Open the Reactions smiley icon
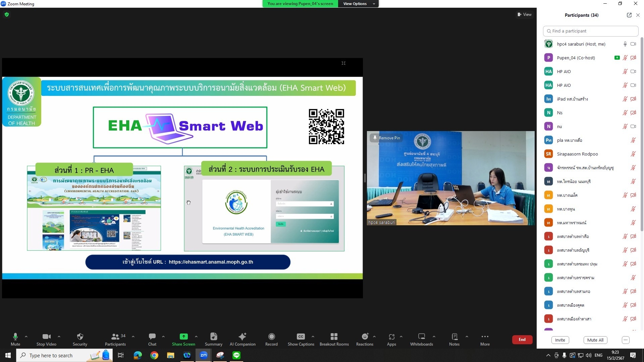Image resolution: width=644 pixels, height=362 pixels. point(365,337)
